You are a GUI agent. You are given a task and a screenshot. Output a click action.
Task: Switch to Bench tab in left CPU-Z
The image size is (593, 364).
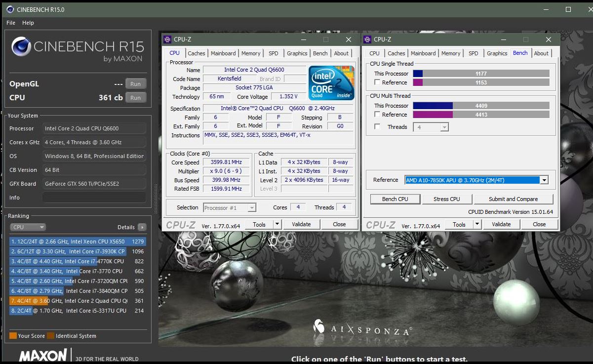click(x=320, y=53)
